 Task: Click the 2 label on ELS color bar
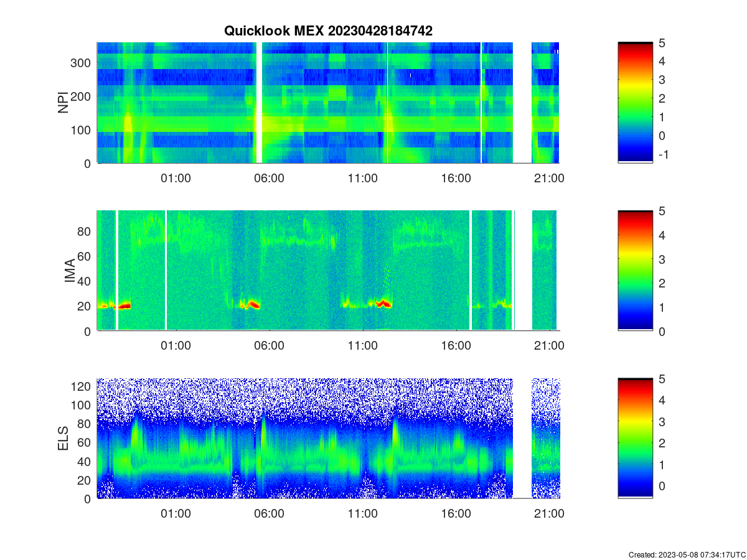pyautogui.click(x=662, y=443)
